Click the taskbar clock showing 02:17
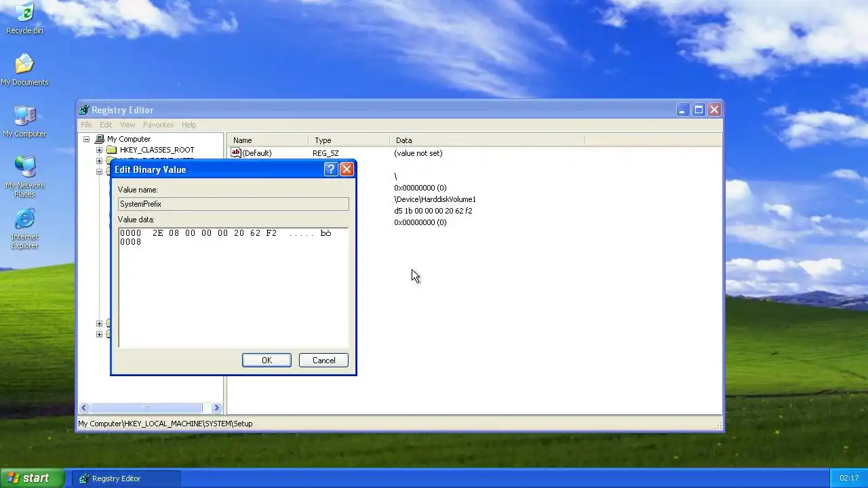The image size is (868, 488). [849, 479]
